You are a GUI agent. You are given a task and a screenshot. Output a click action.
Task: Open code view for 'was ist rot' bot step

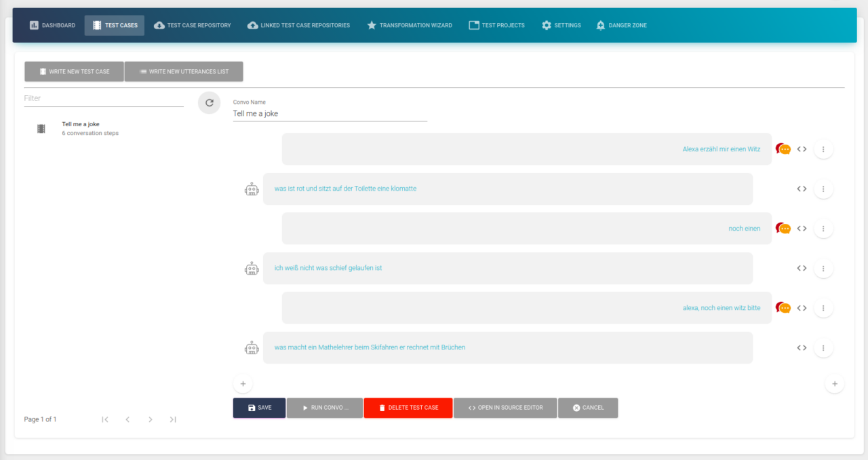pos(802,189)
